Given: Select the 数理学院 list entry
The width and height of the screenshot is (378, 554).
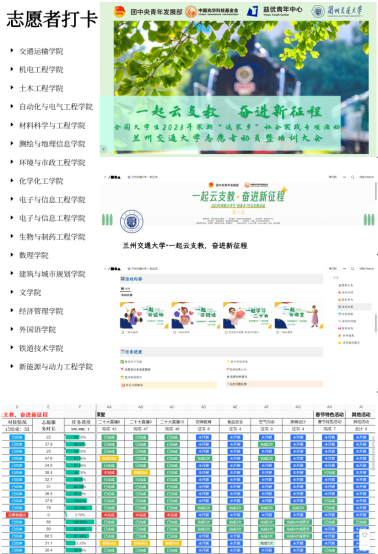Looking at the screenshot, I should (x=34, y=255).
